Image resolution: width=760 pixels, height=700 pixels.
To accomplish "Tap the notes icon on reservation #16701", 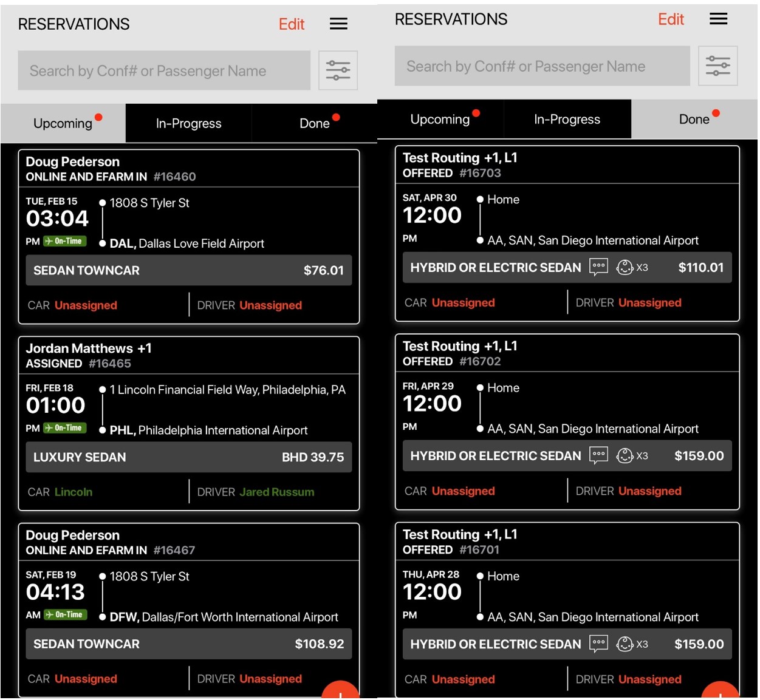I will pyautogui.click(x=598, y=644).
